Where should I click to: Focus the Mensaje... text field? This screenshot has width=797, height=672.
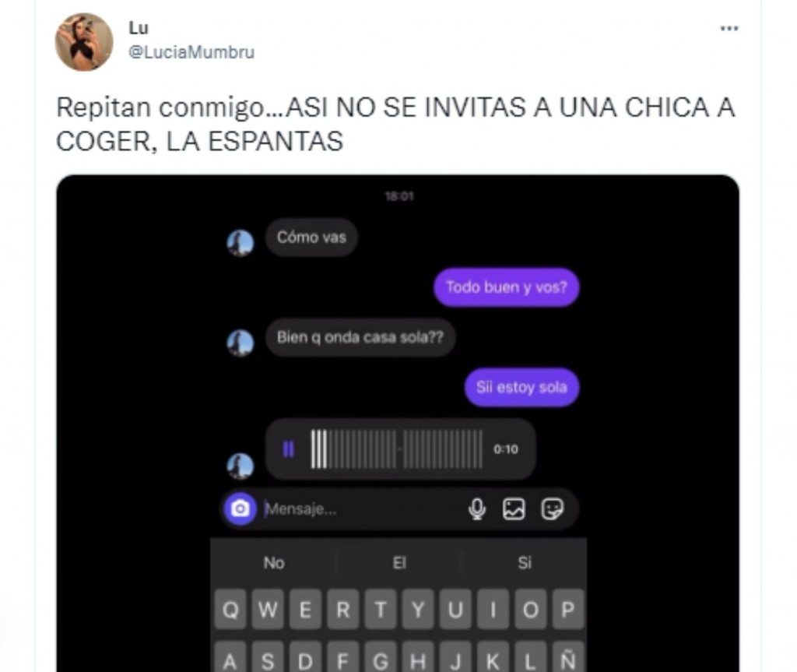click(361, 508)
